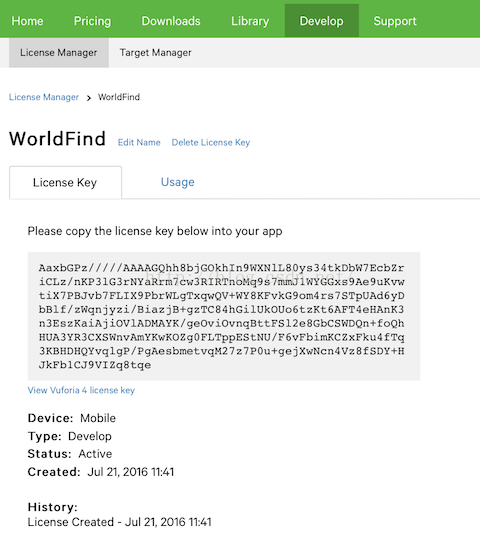Click the Created: Jul 21, 2016 11:41 value

131,472
